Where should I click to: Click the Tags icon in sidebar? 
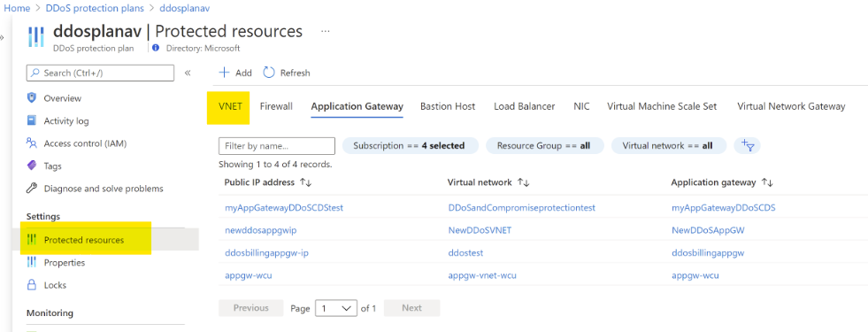tap(32, 166)
